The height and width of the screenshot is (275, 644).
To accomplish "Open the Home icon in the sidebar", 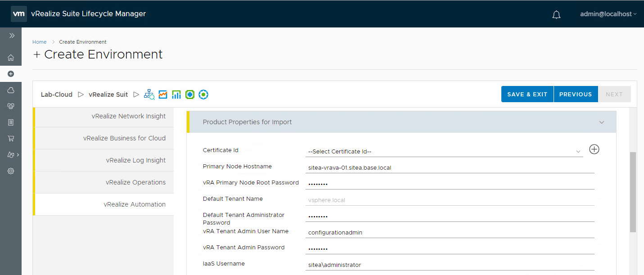I will click(11, 58).
